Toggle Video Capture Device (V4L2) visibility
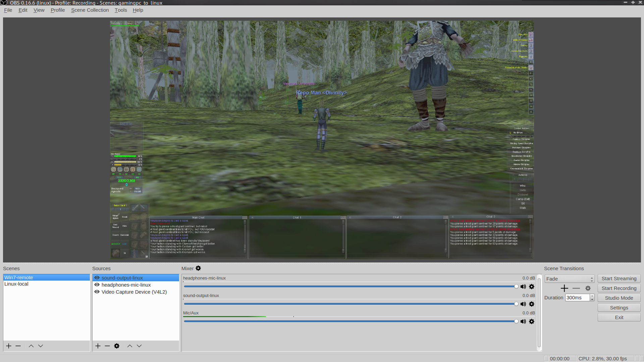 point(97,292)
